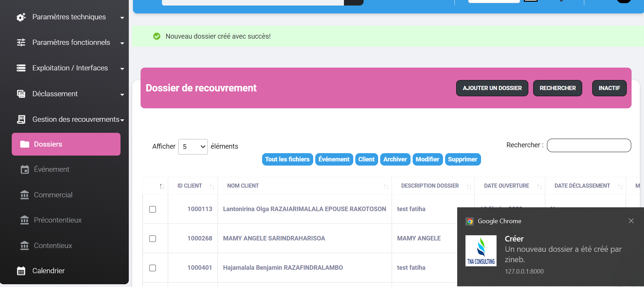This screenshot has width=644, height=287.
Task: Click the Exploitation / Interfaces server icon
Action: pyautogui.click(x=21, y=68)
